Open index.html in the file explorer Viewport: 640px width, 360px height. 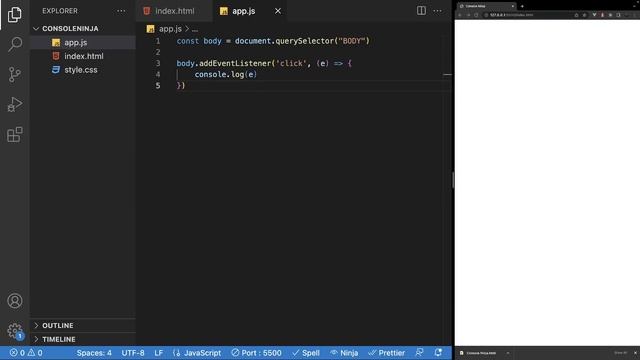pyautogui.click(x=83, y=56)
